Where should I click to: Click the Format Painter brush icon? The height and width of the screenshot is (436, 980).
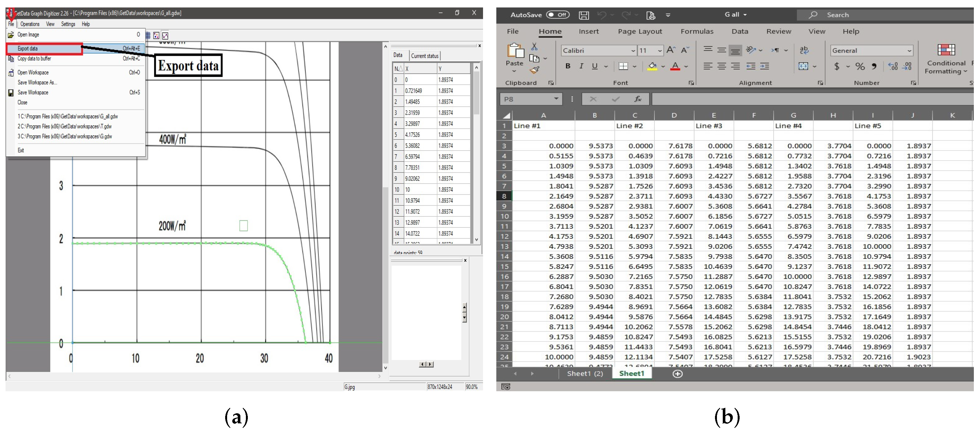click(535, 70)
